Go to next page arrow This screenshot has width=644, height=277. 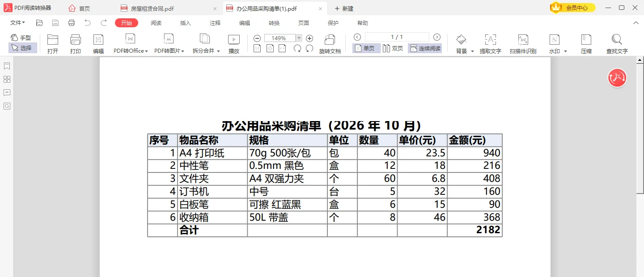tap(437, 37)
